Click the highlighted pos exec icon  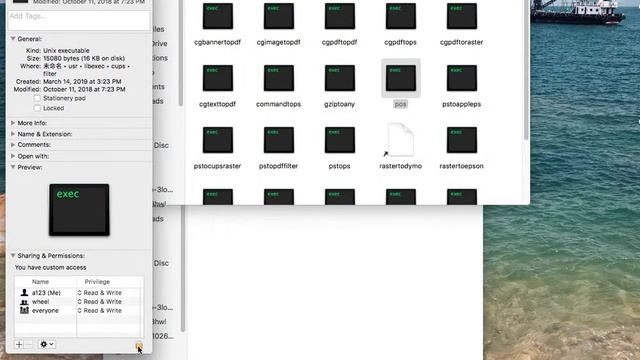pyautogui.click(x=401, y=78)
